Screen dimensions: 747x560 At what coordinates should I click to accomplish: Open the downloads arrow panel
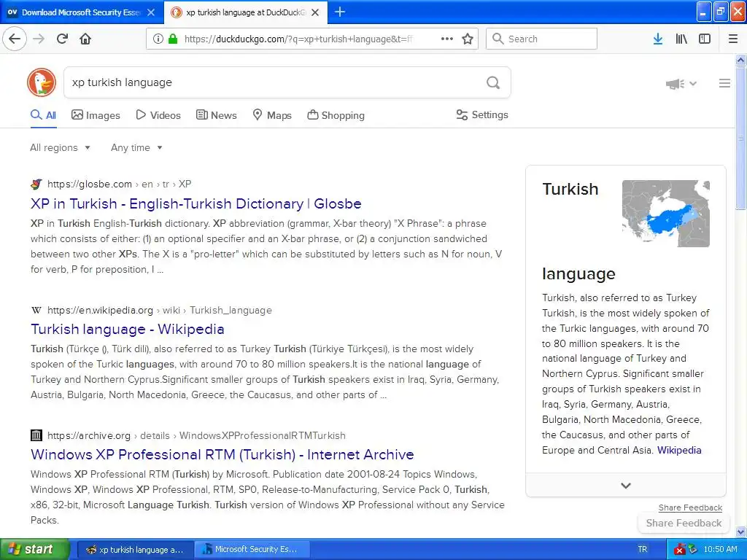(x=658, y=39)
